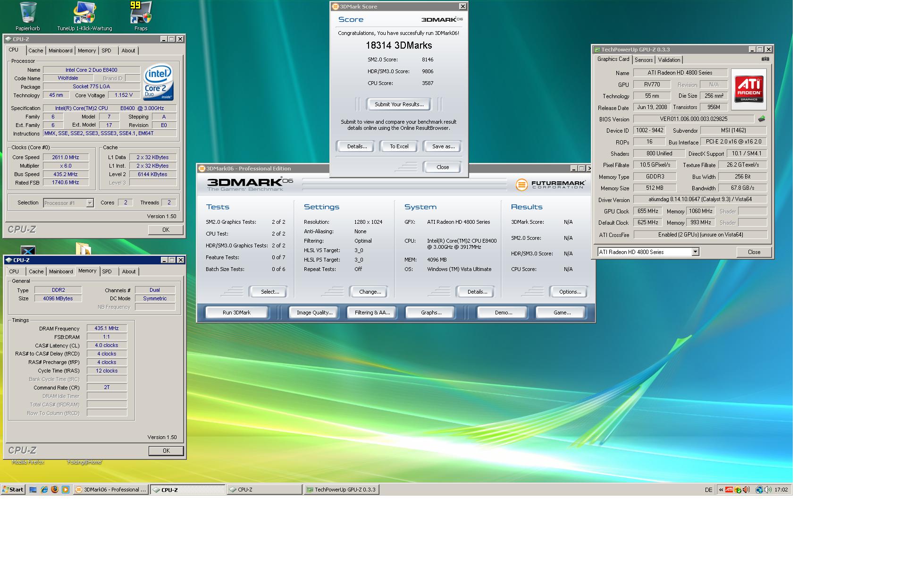Screen dimensions: 924x584
Task: Click the BIOS Version field in GPU-Z
Action: point(693,119)
